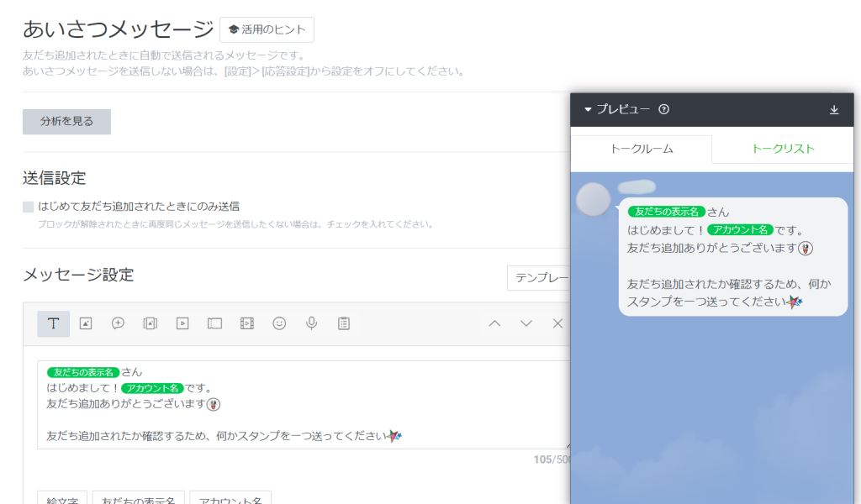This screenshot has height=504, width=861.
Task: Insert a sticker into the message
Action: pyautogui.click(x=118, y=323)
